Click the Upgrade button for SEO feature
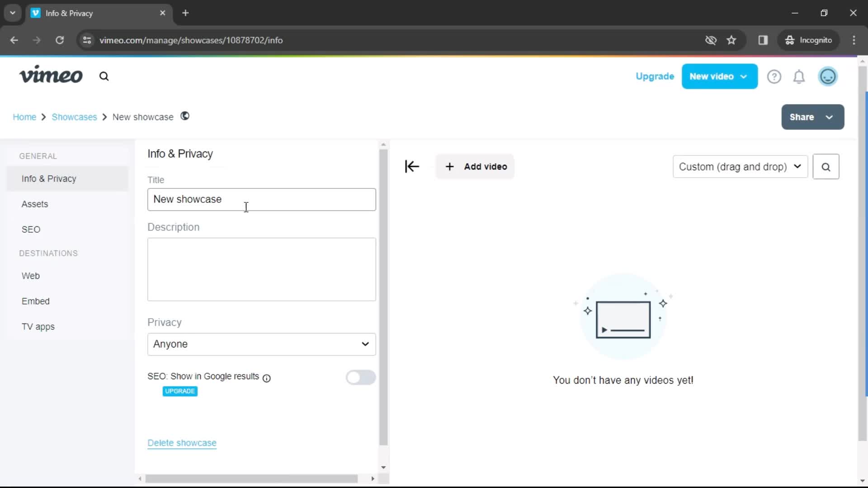The width and height of the screenshot is (868, 488). (x=180, y=391)
